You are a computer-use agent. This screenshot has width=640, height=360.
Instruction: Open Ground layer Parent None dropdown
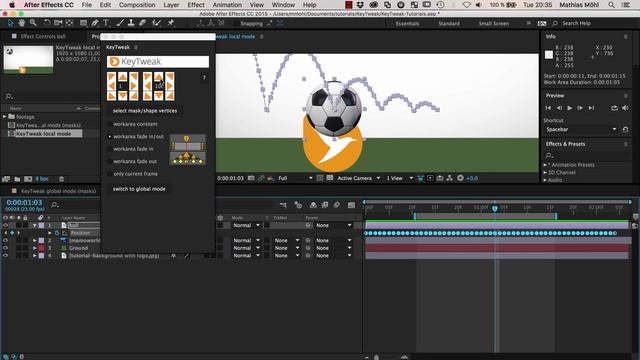pyautogui.click(x=333, y=248)
